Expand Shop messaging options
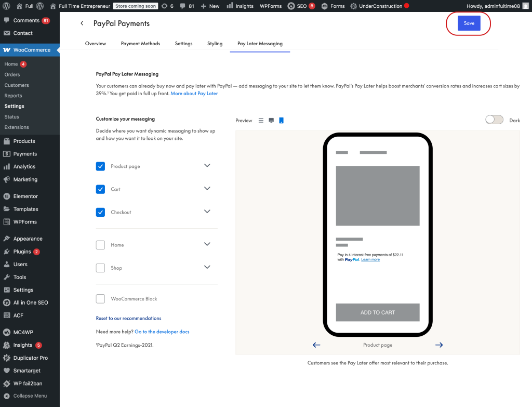 (x=207, y=267)
